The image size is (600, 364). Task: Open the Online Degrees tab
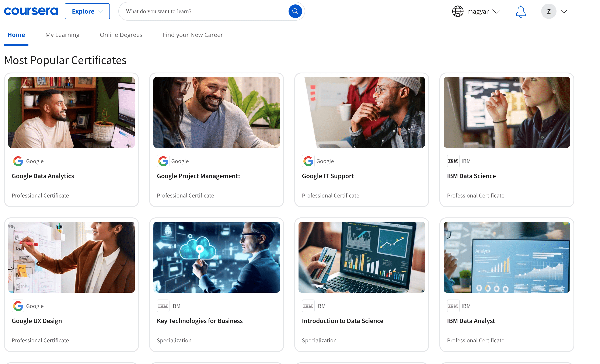point(121,35)
